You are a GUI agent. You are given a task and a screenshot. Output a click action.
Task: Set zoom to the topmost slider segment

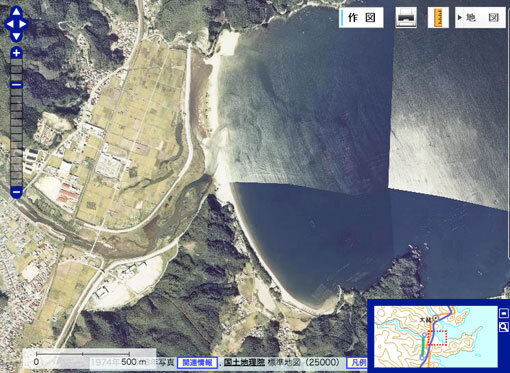coord(16,62)
